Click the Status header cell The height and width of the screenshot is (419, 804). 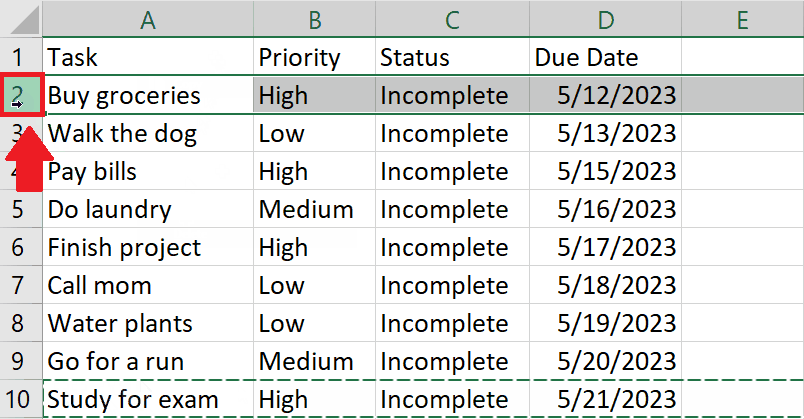[x=452, y=57]
